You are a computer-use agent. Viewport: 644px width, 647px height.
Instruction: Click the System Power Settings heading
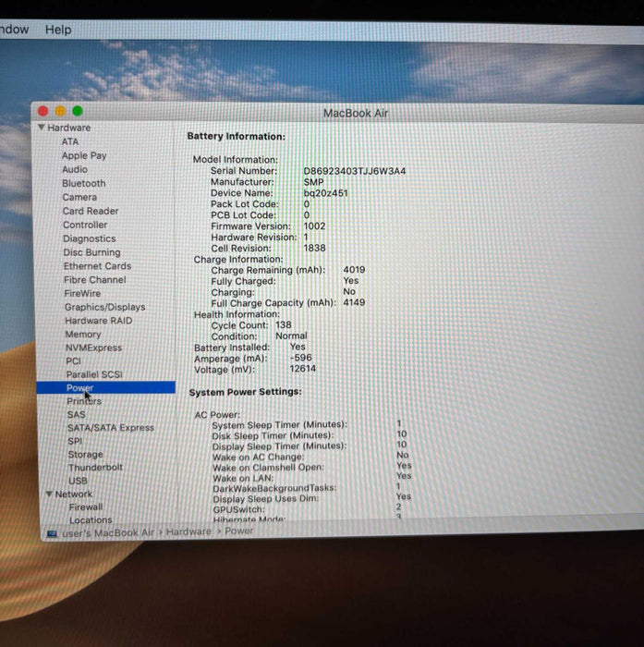click(246, 392)
